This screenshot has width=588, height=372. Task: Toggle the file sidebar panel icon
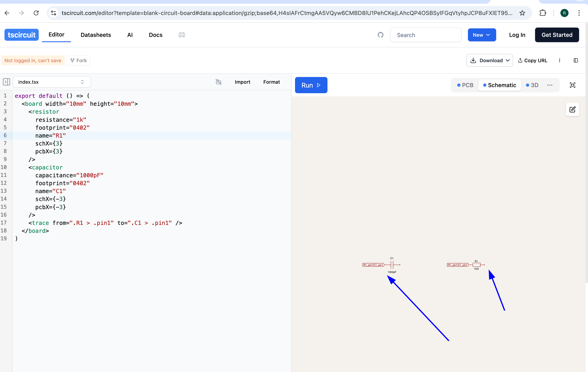pos(6,82)
